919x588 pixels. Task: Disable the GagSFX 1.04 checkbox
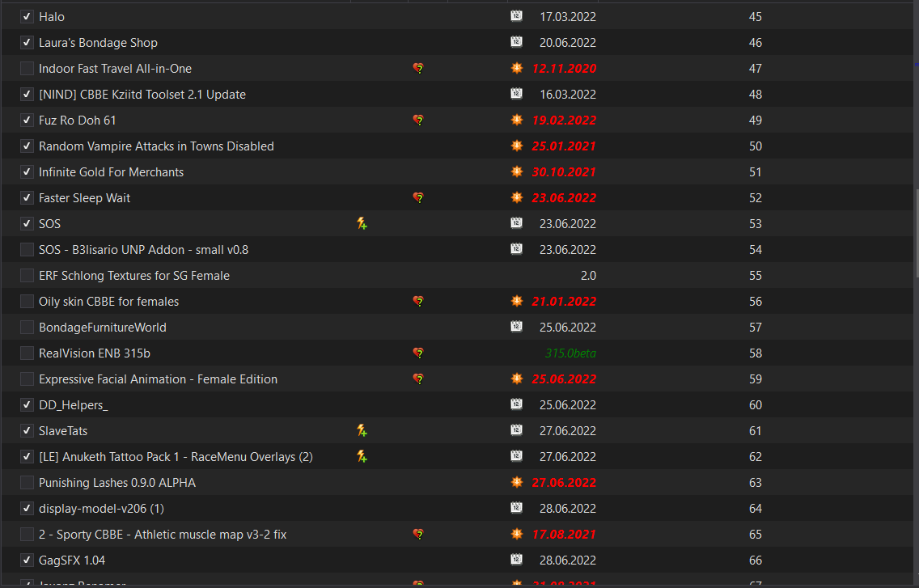click(27, 560)
